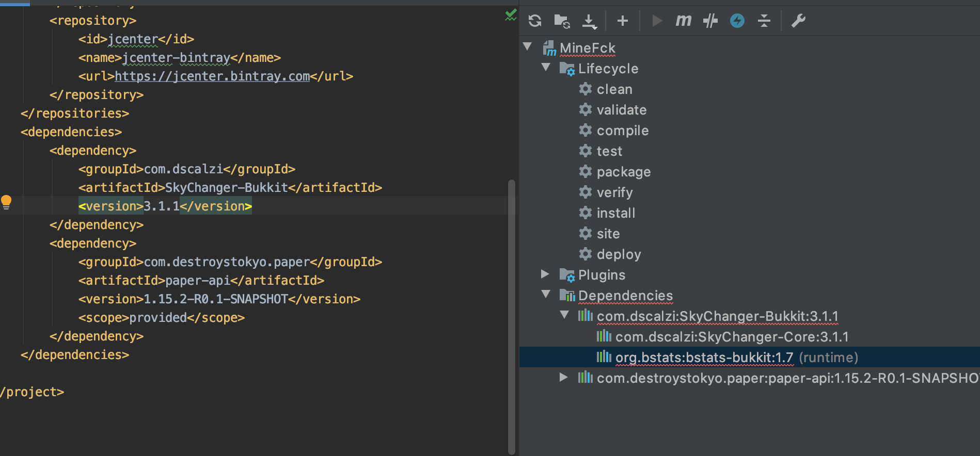This screenshot has height=456, width=980.
Task: Select the compile lifecycle goal
Action: [623, 131]
